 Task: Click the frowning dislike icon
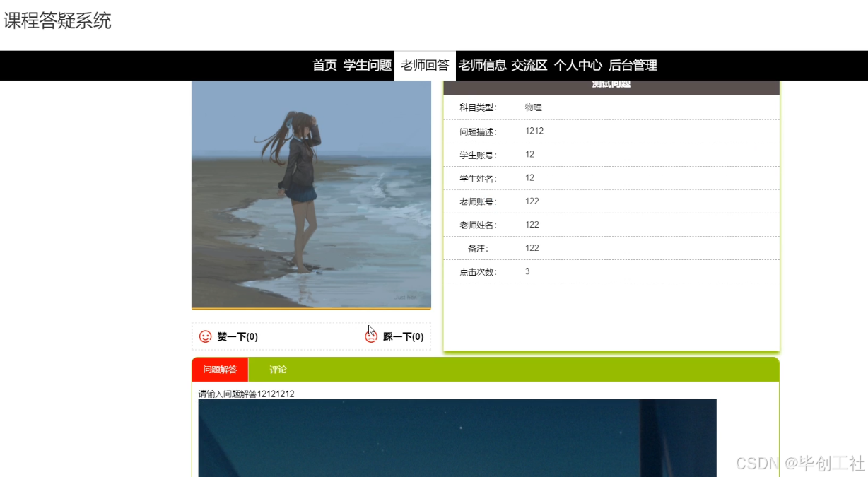371,336
